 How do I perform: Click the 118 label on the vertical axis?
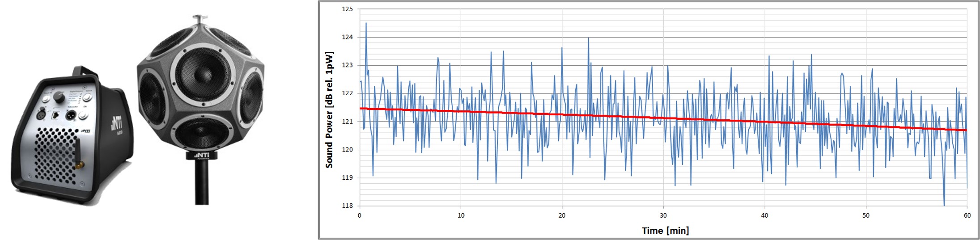[x=347, y=206]
